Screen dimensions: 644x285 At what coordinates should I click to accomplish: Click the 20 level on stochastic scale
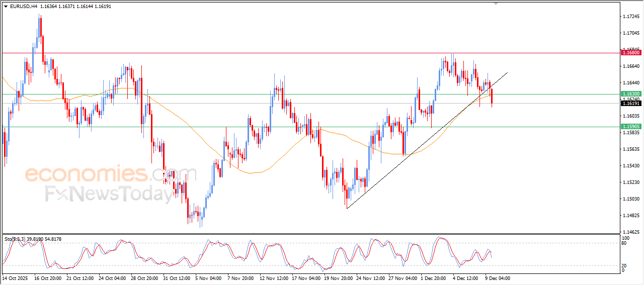point(625,265)
